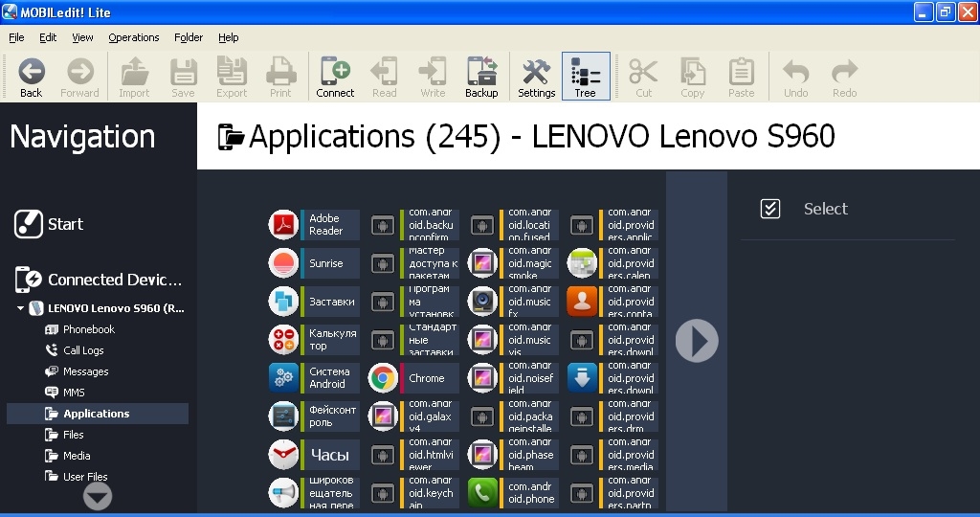Select the Adobe Reader app icon
Viewport: 980px width, 517px height.
point(283,224)
